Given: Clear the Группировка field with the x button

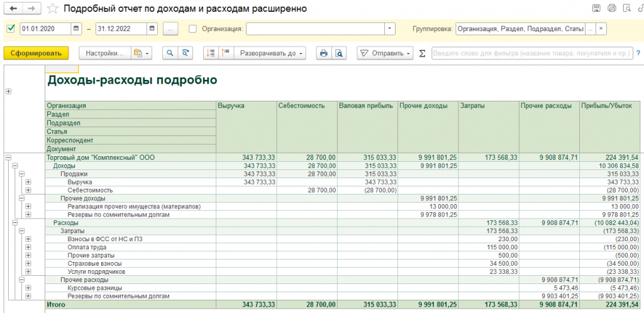Looking at the screenshot, I should pyautogui.click(x=601, y=29).
